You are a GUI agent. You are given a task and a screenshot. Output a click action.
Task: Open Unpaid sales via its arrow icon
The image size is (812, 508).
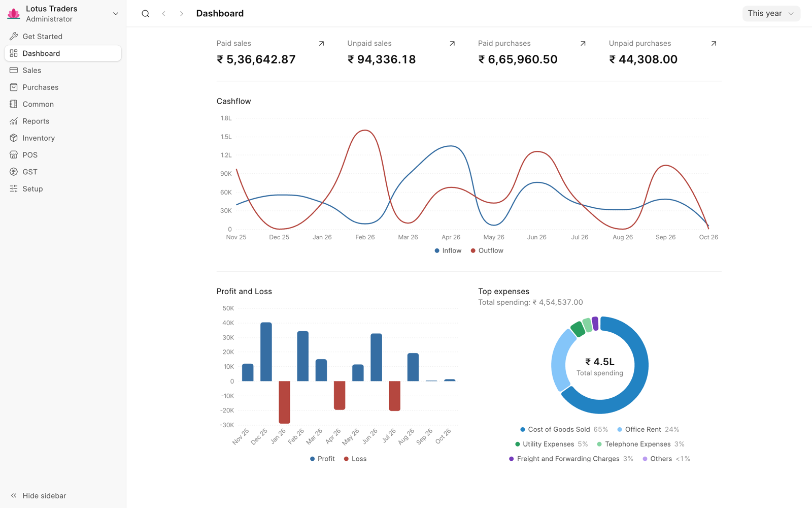(452, 44)
